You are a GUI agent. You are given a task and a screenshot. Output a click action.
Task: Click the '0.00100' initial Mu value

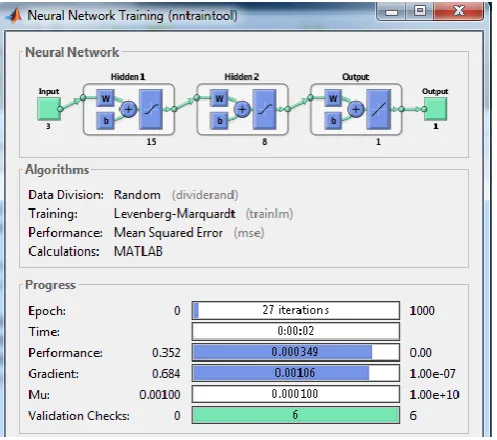click(160, 395)
